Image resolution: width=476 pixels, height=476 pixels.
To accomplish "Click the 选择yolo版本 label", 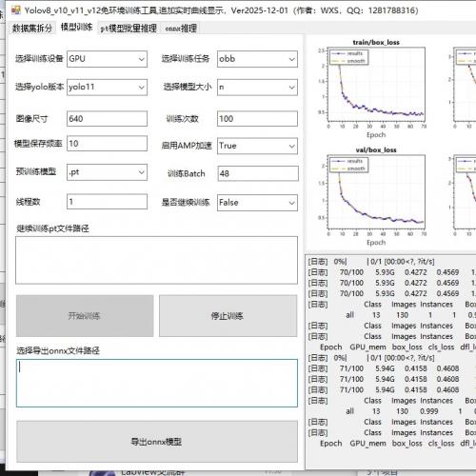I will 40,87.
